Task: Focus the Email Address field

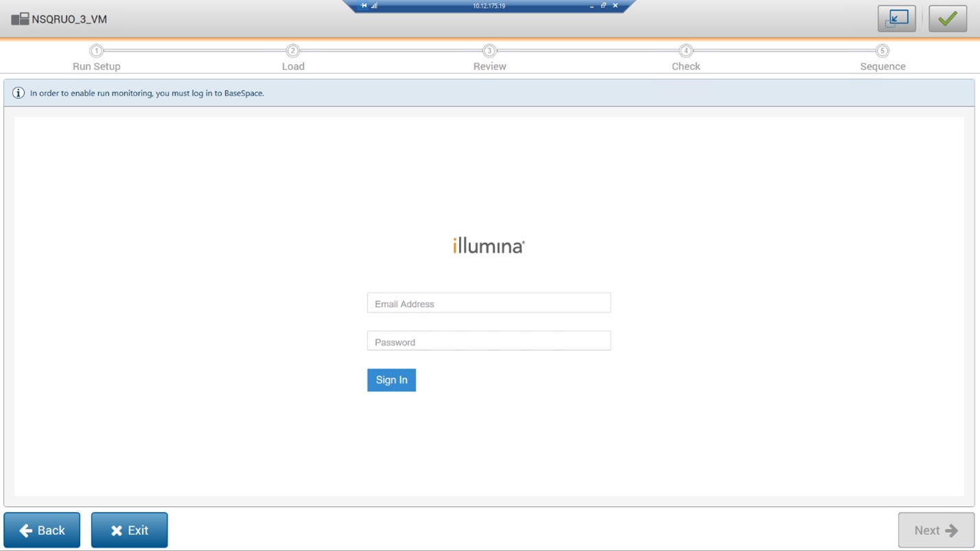Action: coord(489,303)
